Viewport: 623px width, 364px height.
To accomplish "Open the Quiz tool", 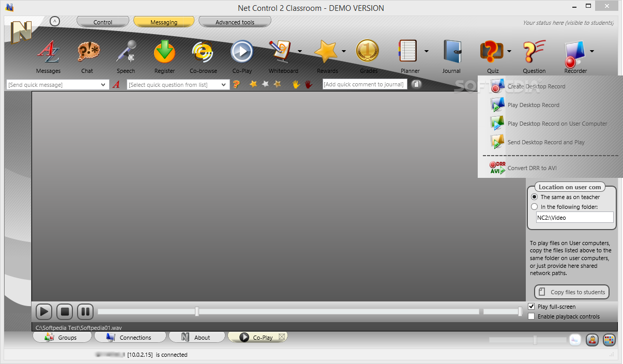I will point(492,56).
